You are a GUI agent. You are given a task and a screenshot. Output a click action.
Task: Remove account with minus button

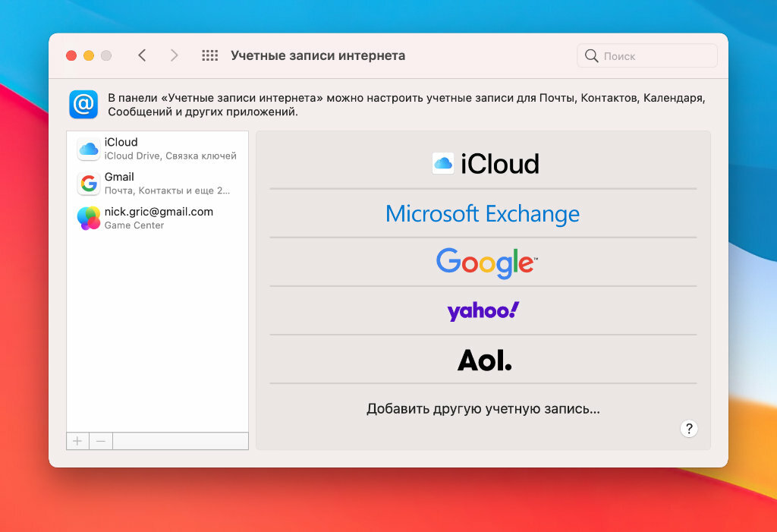[x=101, y=441]
